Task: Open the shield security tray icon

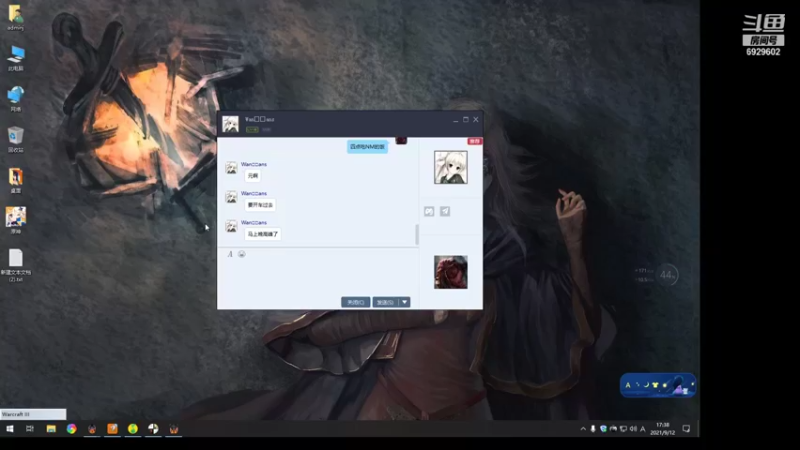Action: (x=603, y=429)
